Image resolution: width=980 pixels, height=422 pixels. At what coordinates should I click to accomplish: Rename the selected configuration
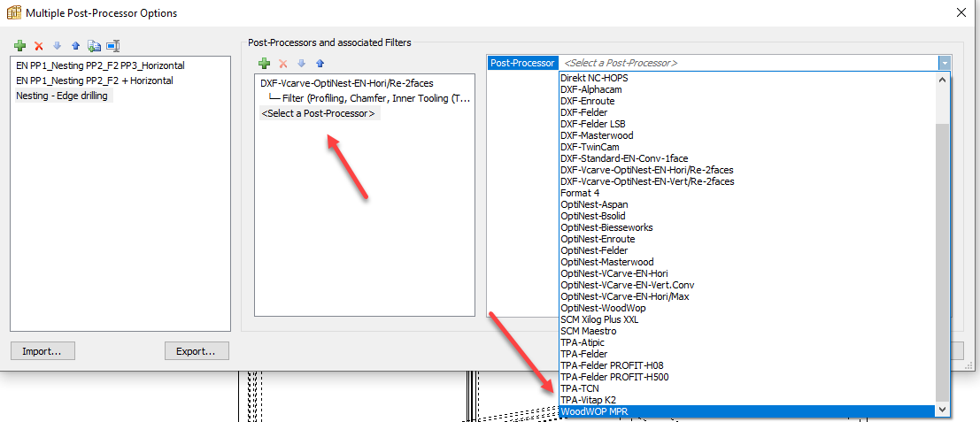coord(113,46)
